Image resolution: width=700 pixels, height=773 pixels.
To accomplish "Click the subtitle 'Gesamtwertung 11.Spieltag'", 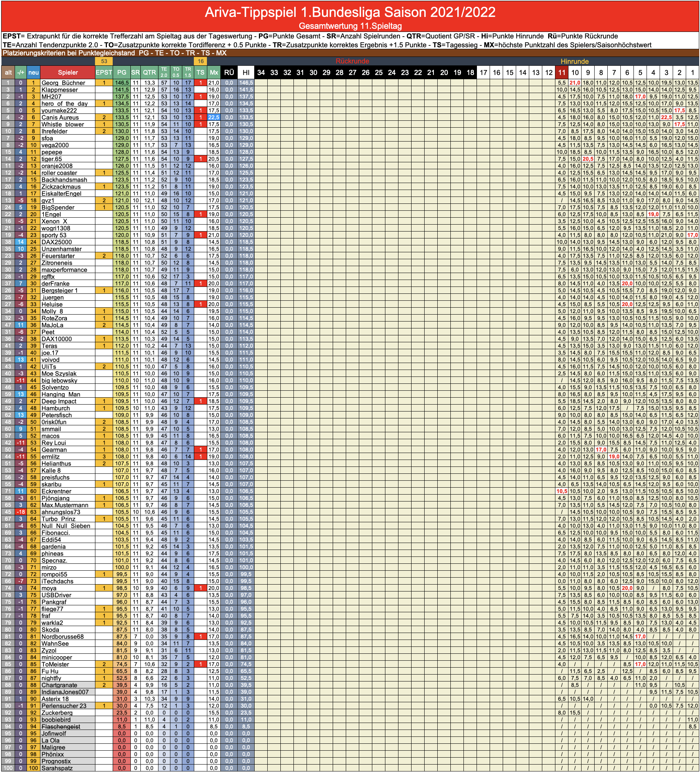I will click(x=350, y=26).
